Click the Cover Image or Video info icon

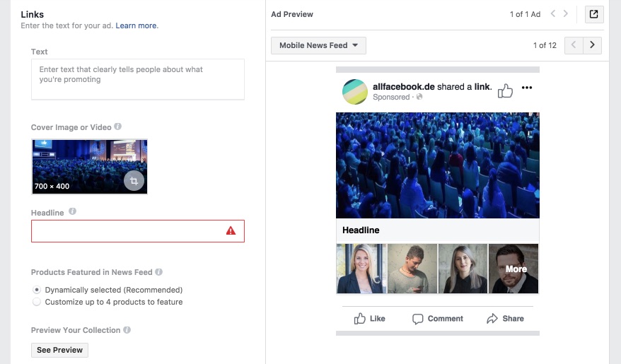[x=117, y=127]
